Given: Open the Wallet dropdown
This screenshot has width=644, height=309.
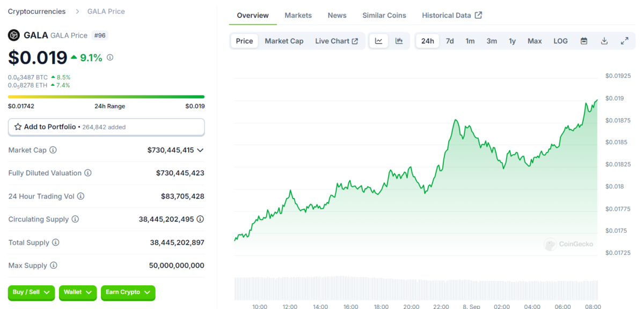Looking at the screenshot, I should coord(77,292).
